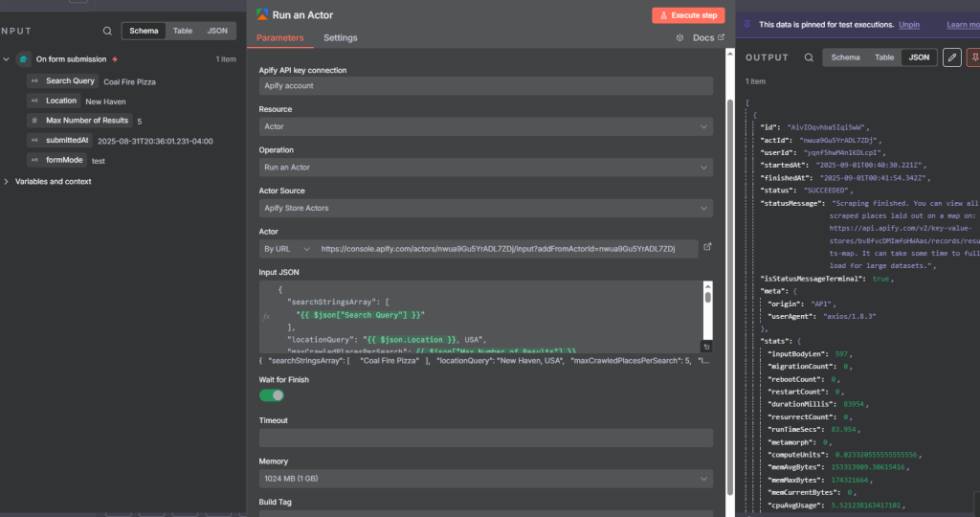The image size is (980, 517).
Task: Click the Input JSON expression result preview
Action: [484, 361]
